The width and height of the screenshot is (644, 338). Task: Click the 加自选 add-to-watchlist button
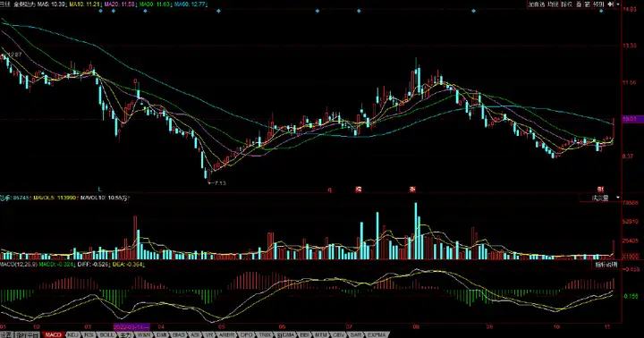click(537, 4)
